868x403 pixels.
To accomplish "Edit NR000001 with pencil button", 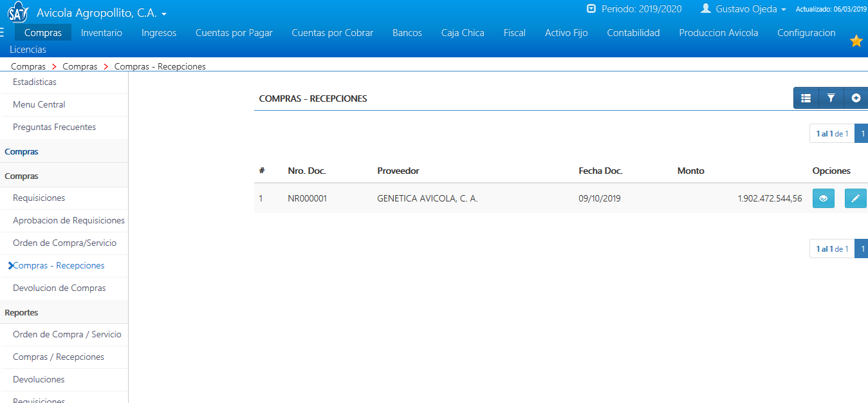I will pos(855,198).
